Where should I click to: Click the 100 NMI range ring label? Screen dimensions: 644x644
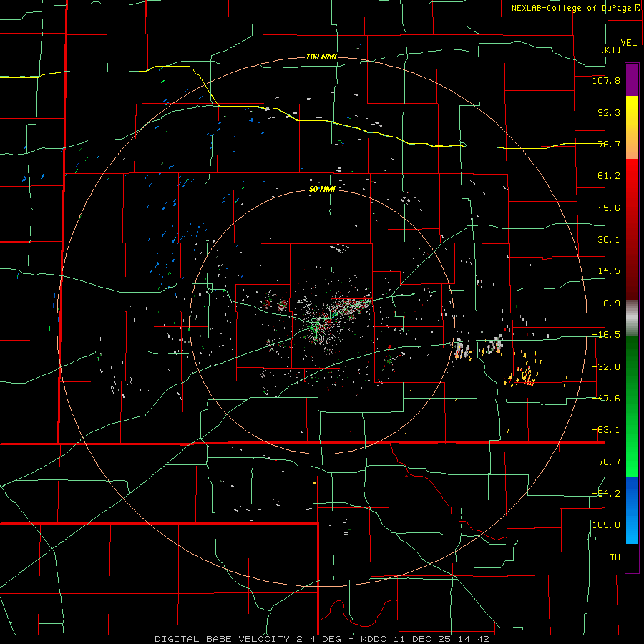click(321, 57)
